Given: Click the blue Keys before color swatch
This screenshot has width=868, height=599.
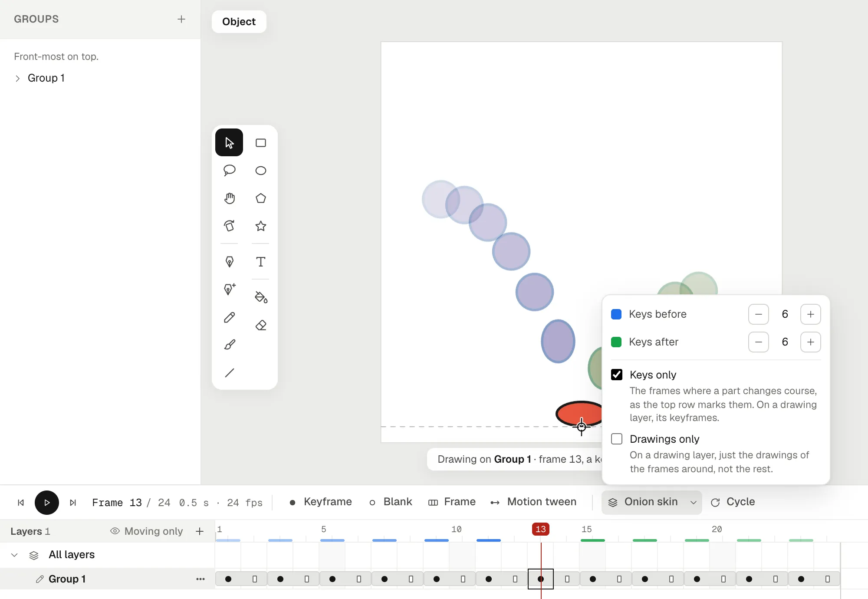Looking at the screenshot, I should click(616, 314).
